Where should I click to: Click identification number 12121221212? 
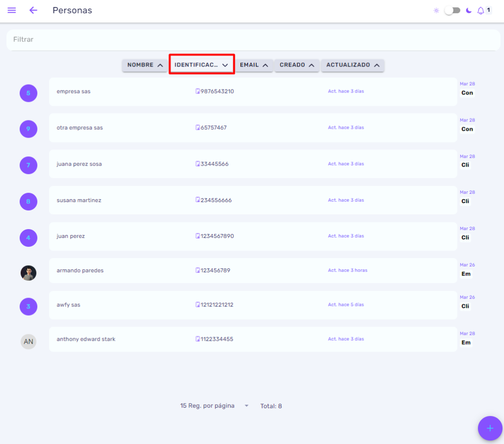tap(217, 305)
